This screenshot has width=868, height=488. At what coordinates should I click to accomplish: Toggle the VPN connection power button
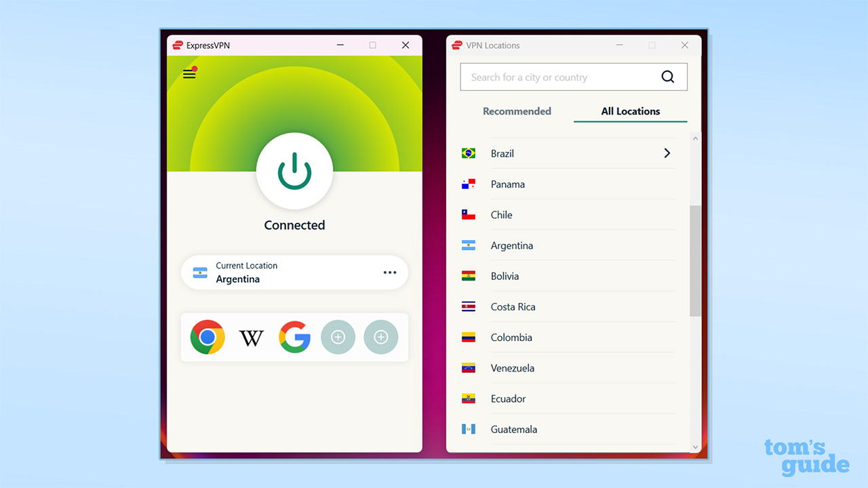(x=294, y=171)
